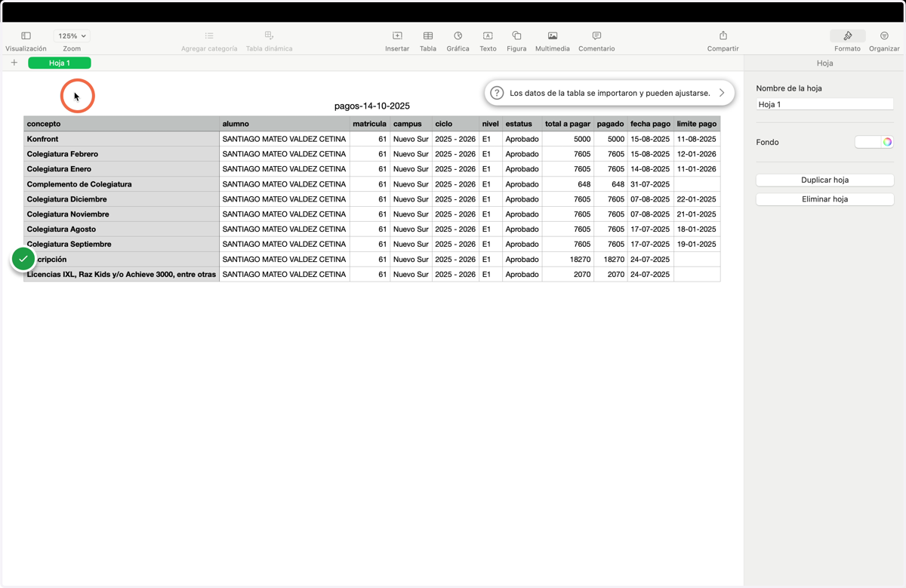This screenshot has height=588, width=906.
Task: Select the Hoja header in sidebar
Action: (824, 63)
